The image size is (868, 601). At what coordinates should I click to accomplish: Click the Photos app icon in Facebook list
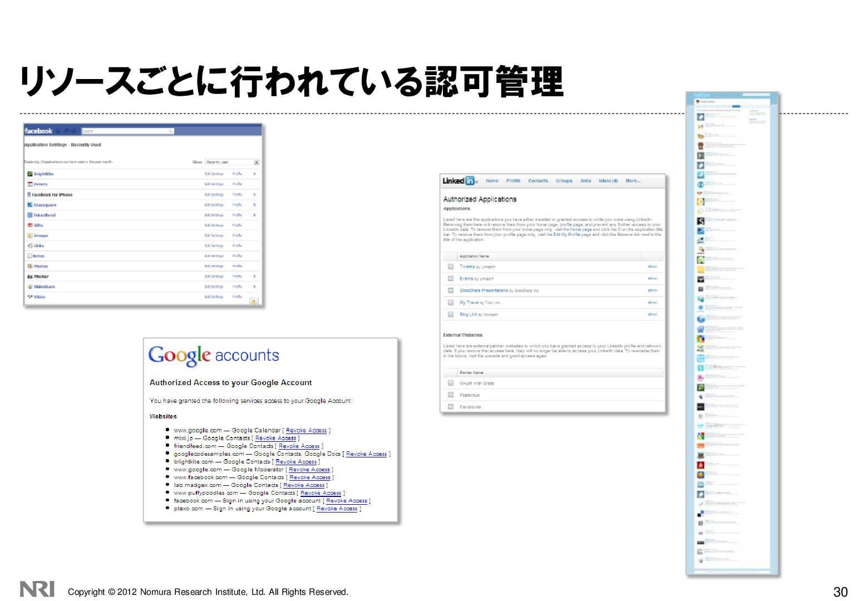point(30,266)
